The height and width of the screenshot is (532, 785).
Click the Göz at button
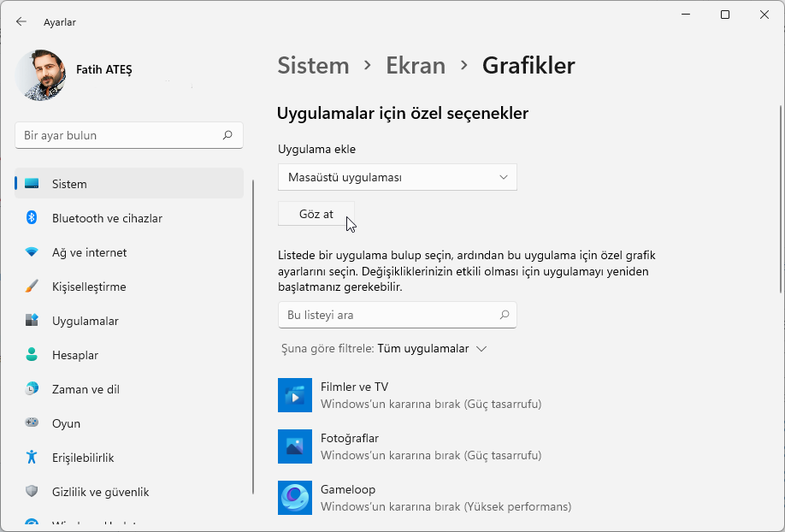tap(316, 214)
